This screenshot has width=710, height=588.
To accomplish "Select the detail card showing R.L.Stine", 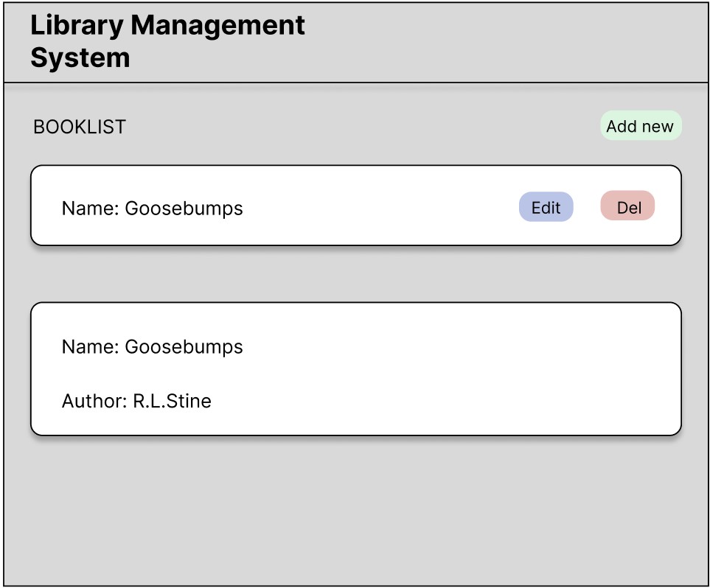I will (355, 367).
